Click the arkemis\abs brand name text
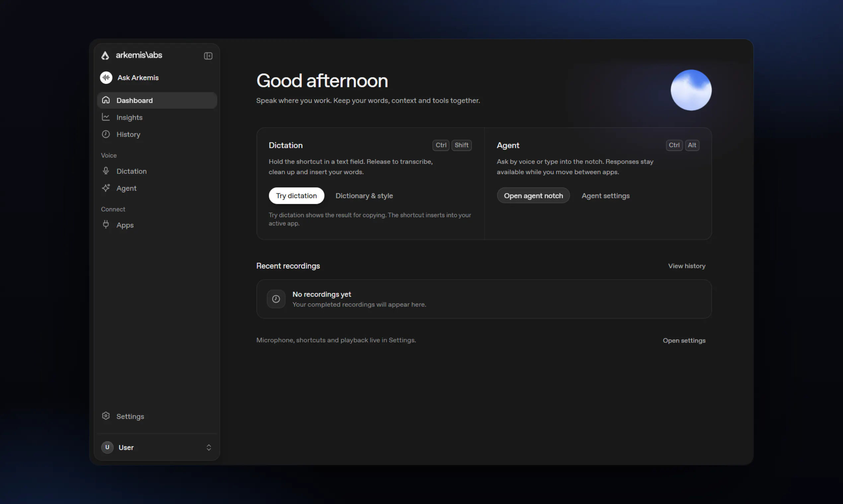The image size is (843, 504). tap(139, 55)
